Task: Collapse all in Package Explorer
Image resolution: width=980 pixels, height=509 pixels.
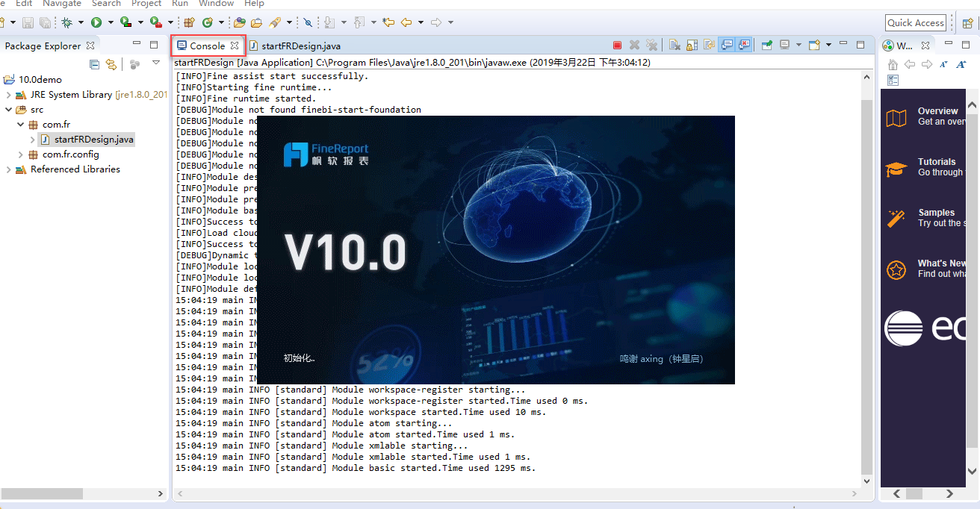Action: 94,64
